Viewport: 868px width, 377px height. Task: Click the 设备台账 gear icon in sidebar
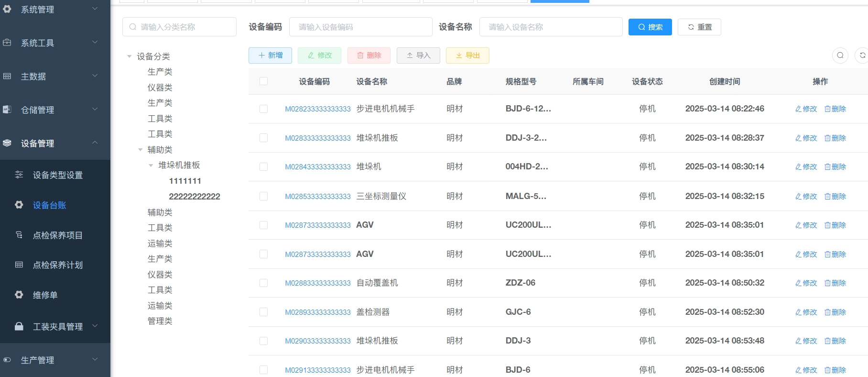[19, 205]
